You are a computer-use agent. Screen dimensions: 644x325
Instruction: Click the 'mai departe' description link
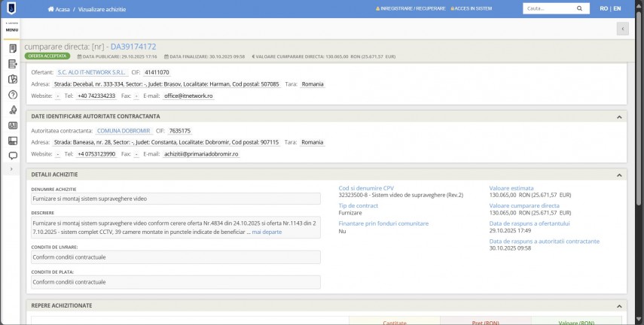point(267,232)
